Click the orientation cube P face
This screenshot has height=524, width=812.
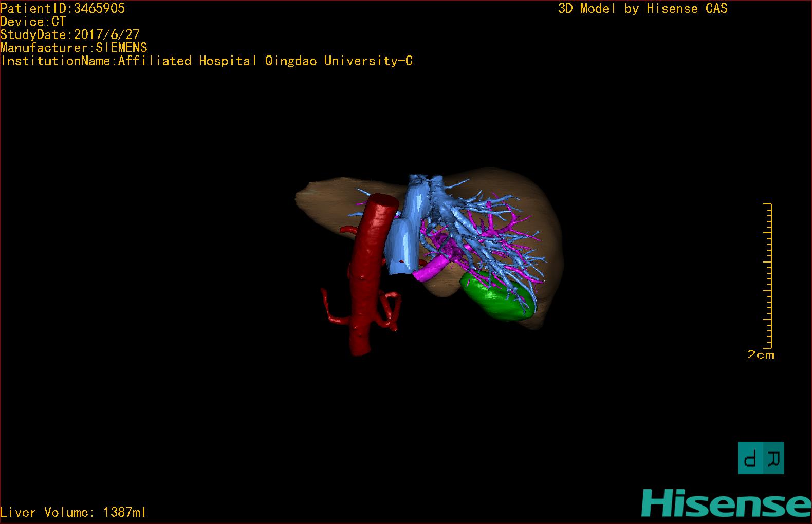coord(751,458)
